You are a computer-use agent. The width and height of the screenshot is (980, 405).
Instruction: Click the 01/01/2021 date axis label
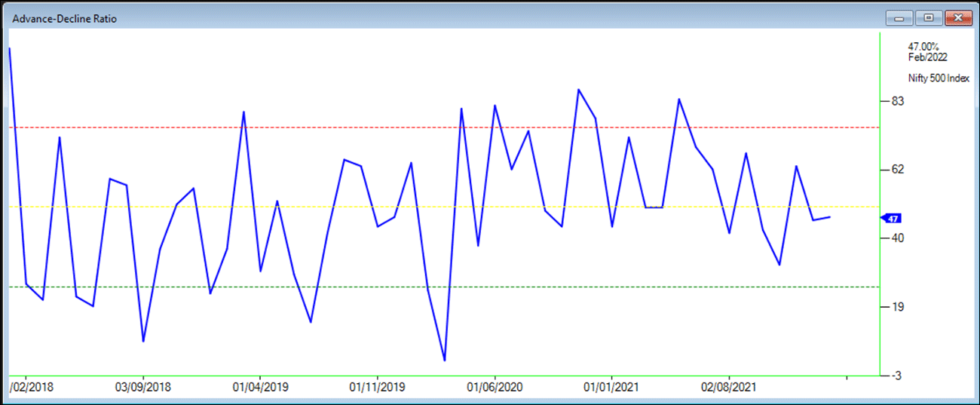(611, 388)
